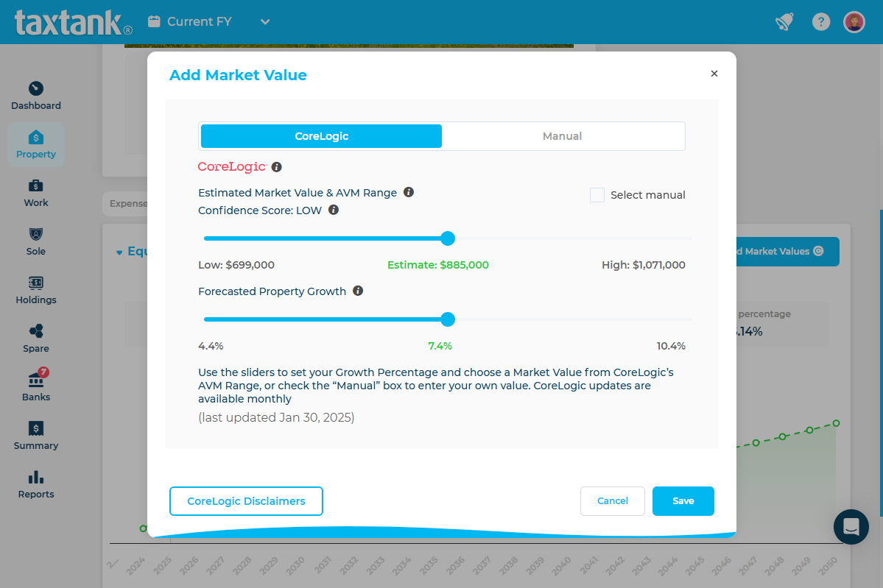The image size is (883, 588).
Task: Open the help question mark icon
Action: point(821,22)
